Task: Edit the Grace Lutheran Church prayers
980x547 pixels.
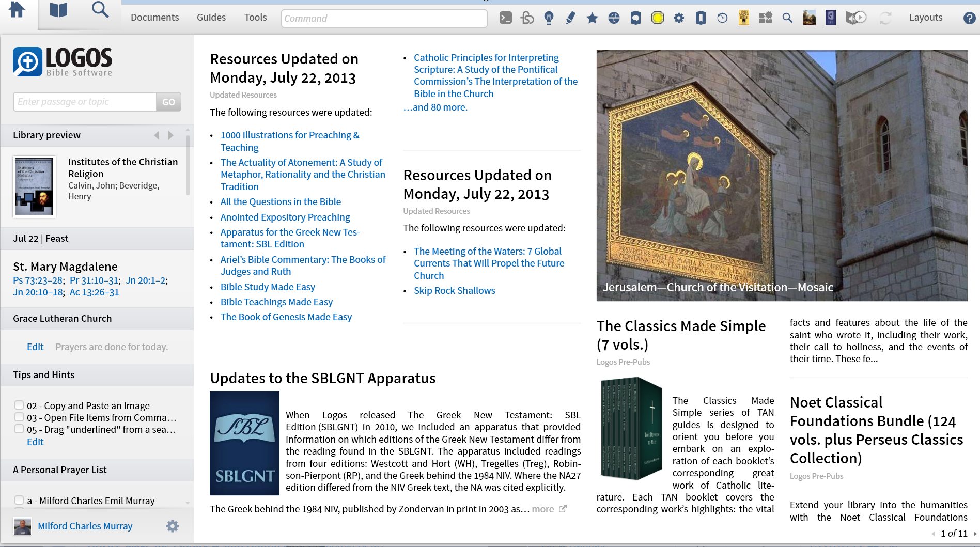Action: [35, 347]
